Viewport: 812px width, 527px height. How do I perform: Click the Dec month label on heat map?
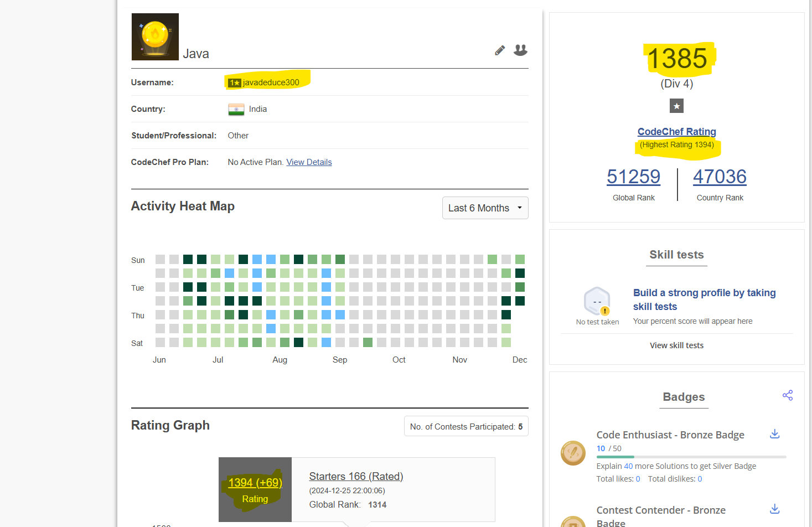click(x=520, y=360)
